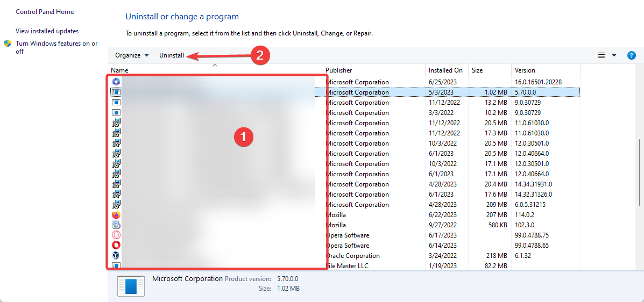The width and height of the screenshot is (644, 302).
Task: Click the large program thumbnail in the details pane
Action: (x=131, y=285)
